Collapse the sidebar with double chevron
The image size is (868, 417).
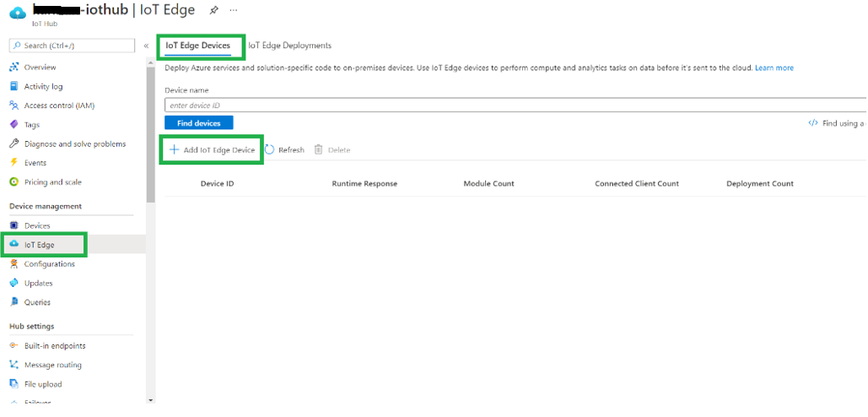[x=146, y=46]
